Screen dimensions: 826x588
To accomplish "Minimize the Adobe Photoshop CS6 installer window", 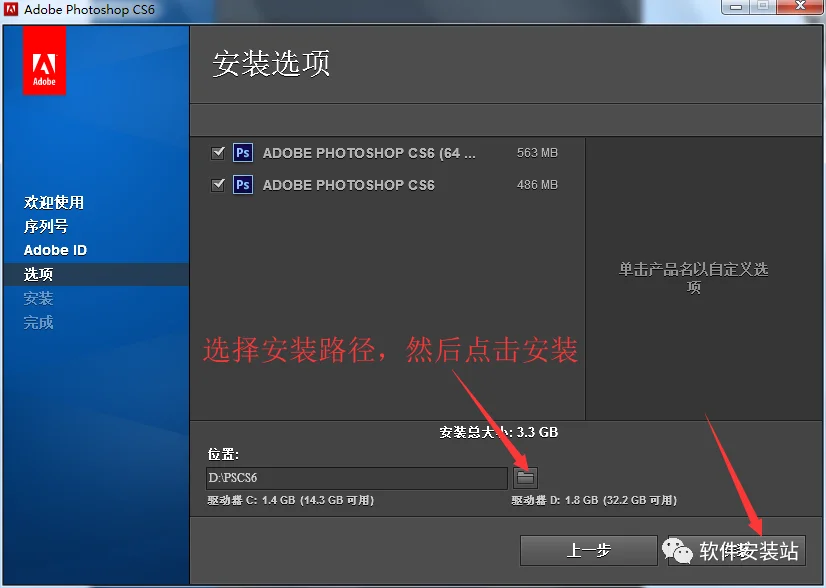I will point(736,7).
